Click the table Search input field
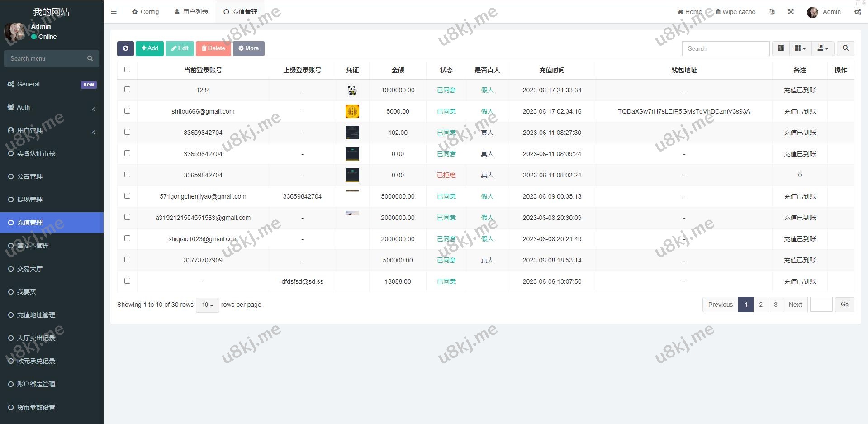The image size is (868, 424). pyautogui.click(x=725, y=48)
